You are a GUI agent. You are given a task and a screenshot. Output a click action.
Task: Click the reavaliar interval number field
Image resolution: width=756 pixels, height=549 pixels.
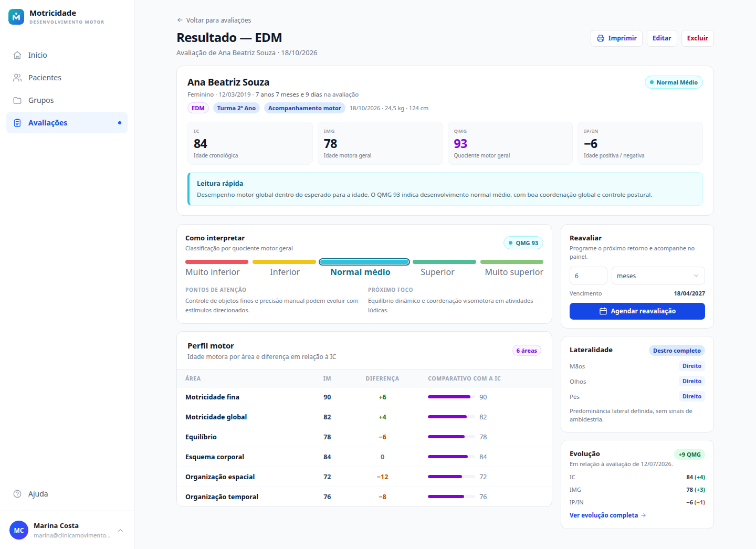pos(588,276)
